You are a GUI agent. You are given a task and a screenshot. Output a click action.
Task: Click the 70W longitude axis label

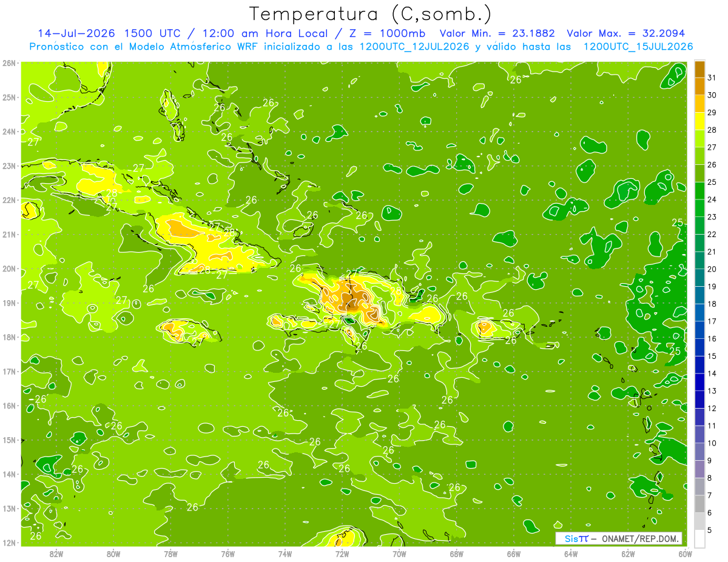click(x=399, y=554)
